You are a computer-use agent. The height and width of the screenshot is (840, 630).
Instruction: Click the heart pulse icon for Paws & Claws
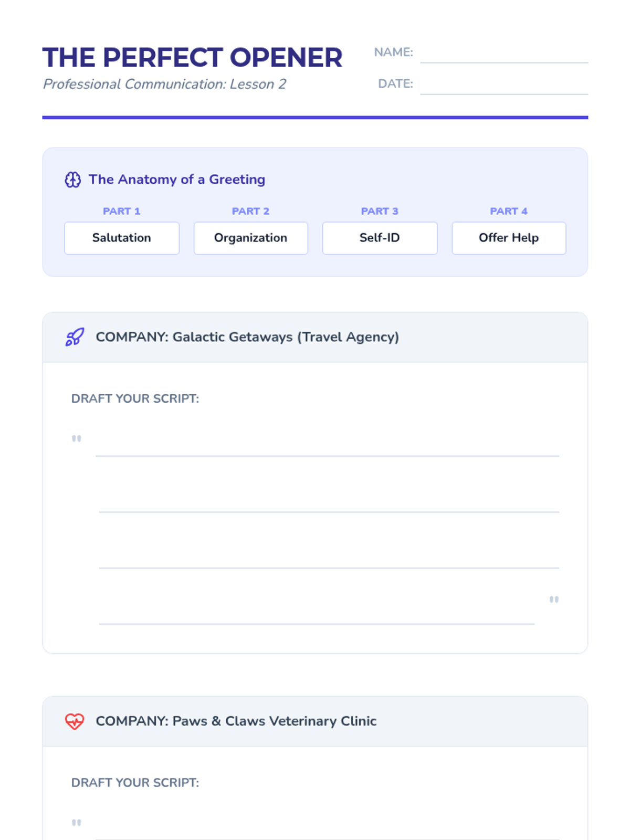coord(75,721)
